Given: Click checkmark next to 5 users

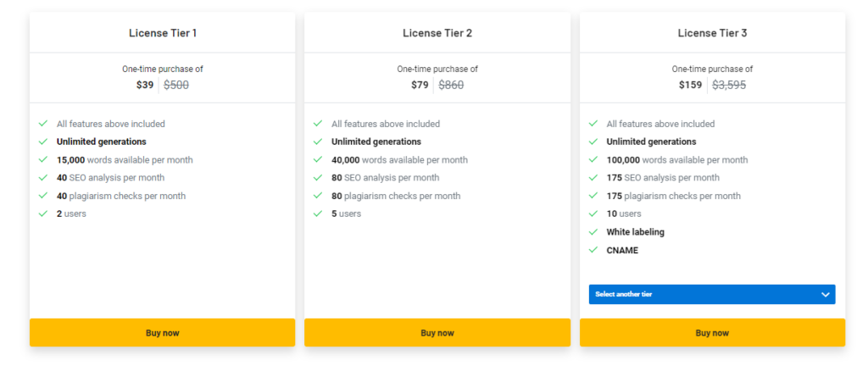Looking at the screenshot, I should point(317,213).
